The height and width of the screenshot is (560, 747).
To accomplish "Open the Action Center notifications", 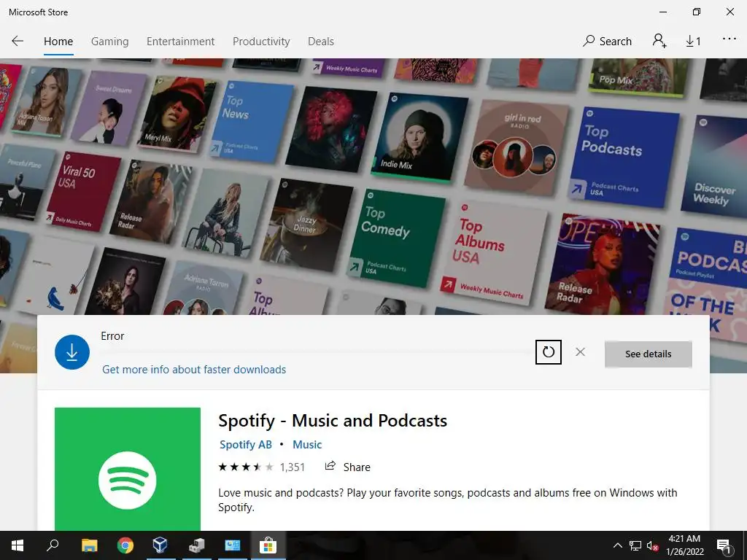I will (724, 545).
